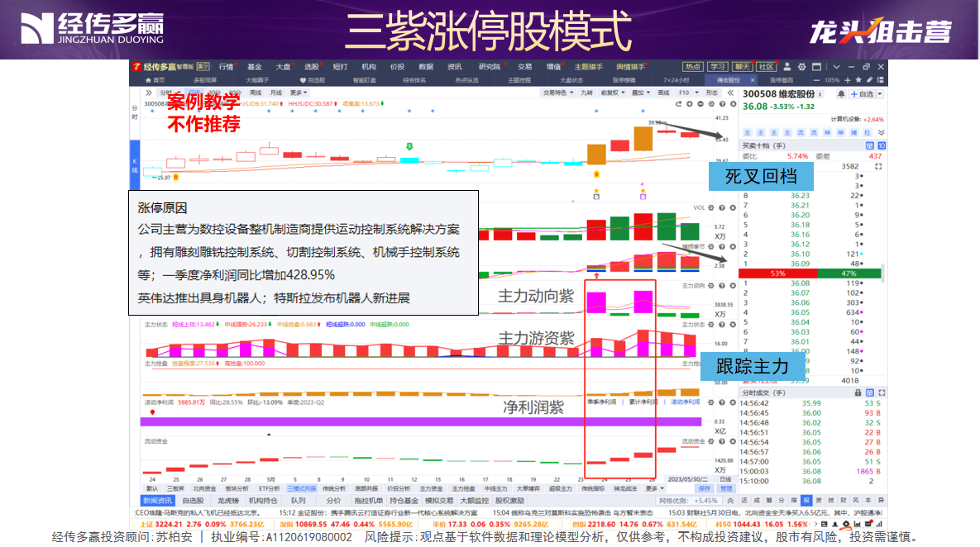Click the share arrow icon on K-line chart
This screenshot has width=980, height=547.
tap(679, 104)
